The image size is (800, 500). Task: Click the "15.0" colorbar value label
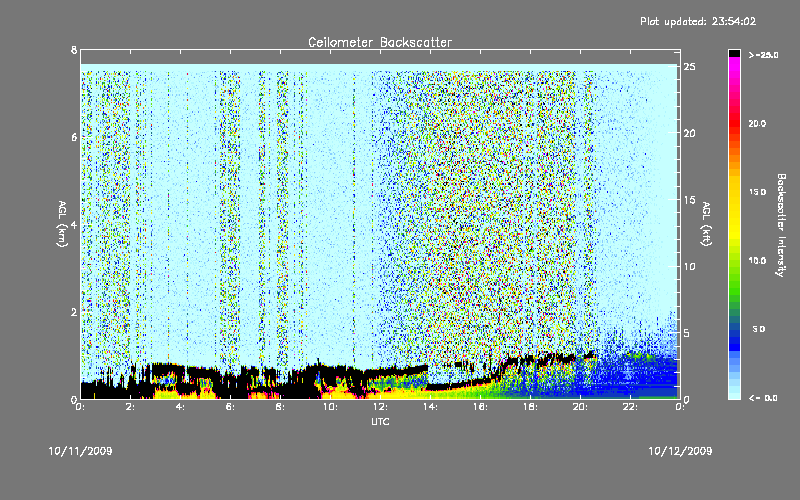[757, 192]
